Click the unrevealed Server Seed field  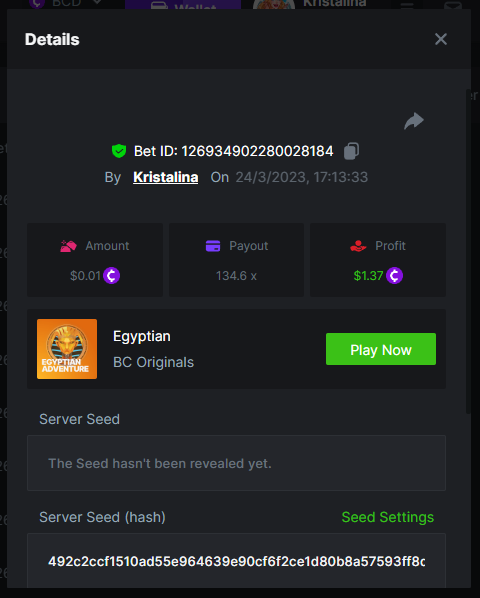pyautogui.click(x=236, y=463)
